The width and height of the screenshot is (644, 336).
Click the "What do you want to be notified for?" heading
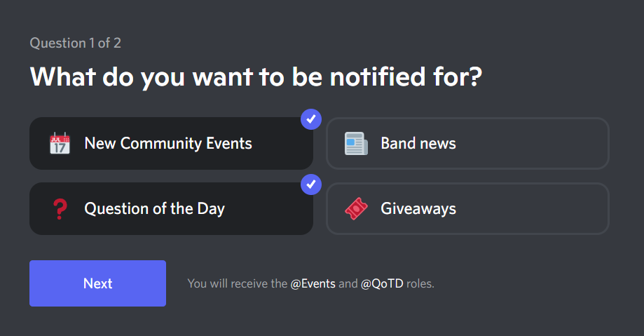point(256,76)
